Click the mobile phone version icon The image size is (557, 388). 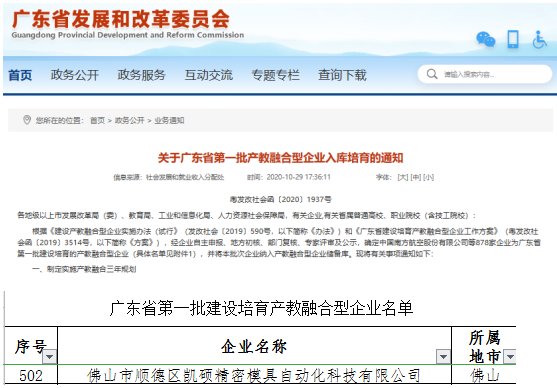tap(513, 39)
